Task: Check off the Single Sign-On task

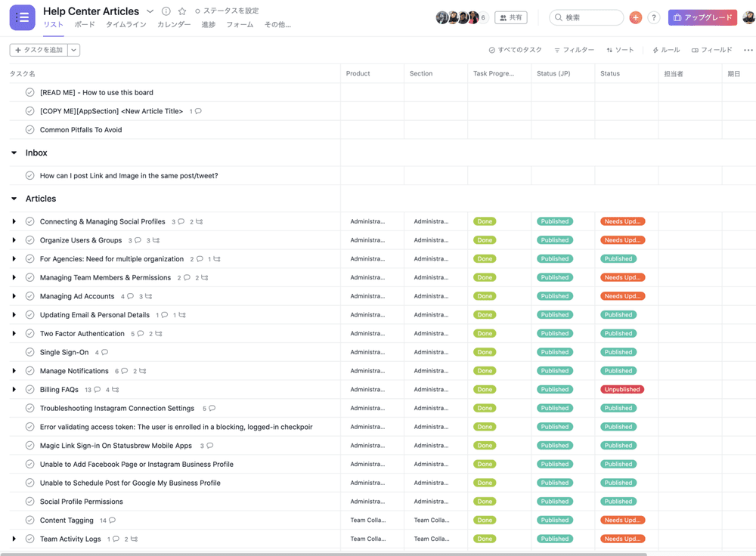Action: pyautogui.click(x=30, y=352)
